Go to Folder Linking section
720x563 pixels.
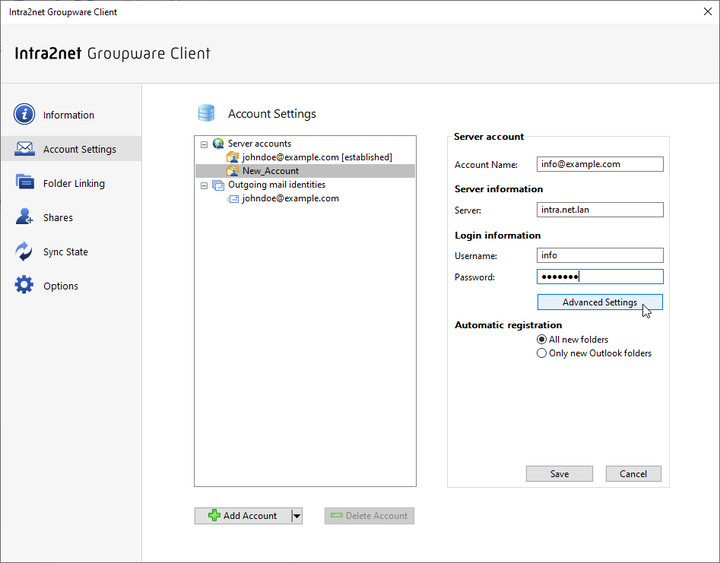tap(71, 183)
